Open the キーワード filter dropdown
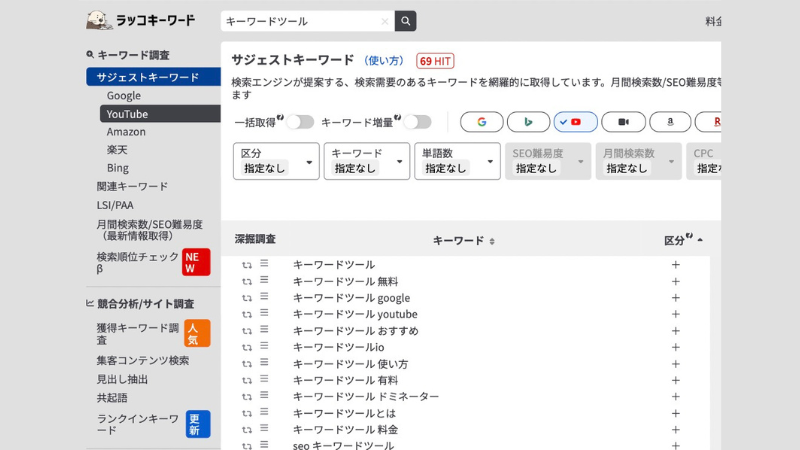The width and height of the screenshot is (800, 450). pos(367,161)
